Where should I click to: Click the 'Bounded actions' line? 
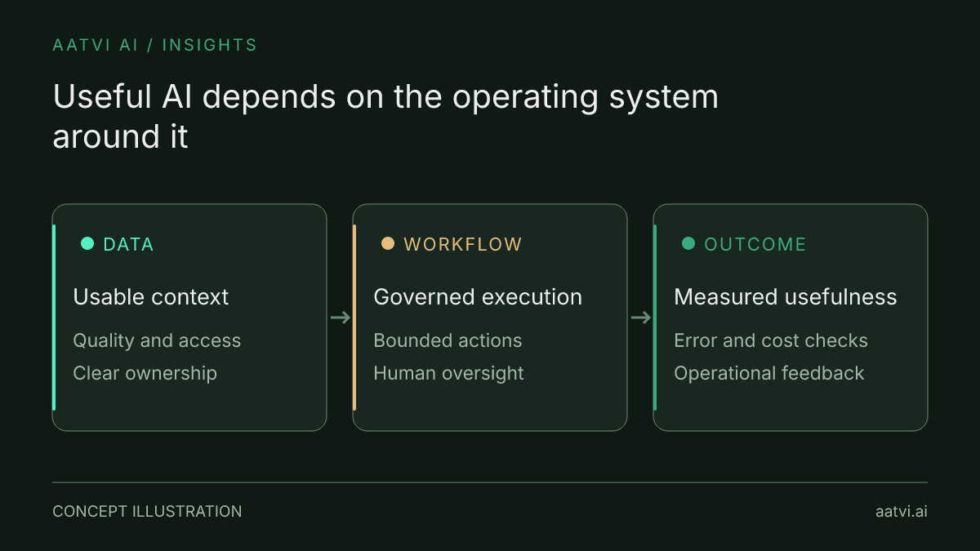coord(448,340)
